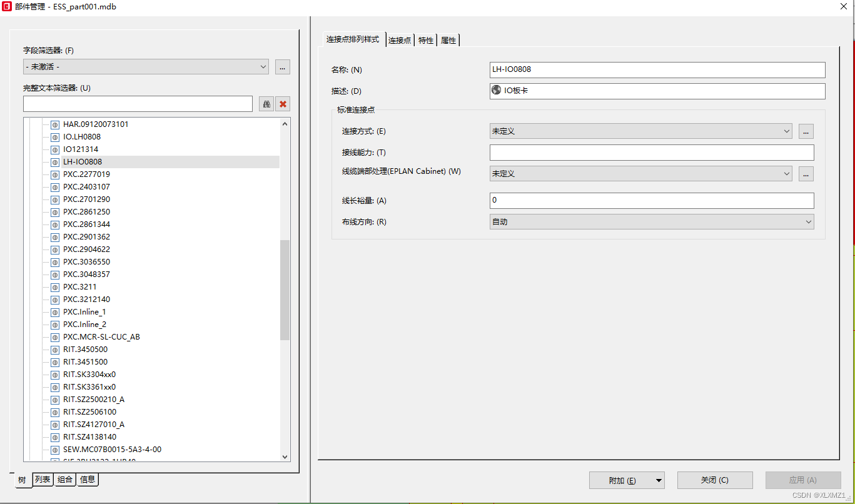Switch to the 信息 tab at bottom
Image resolution: width=855 pixels, height=504 pixels.
pos(88,480)
